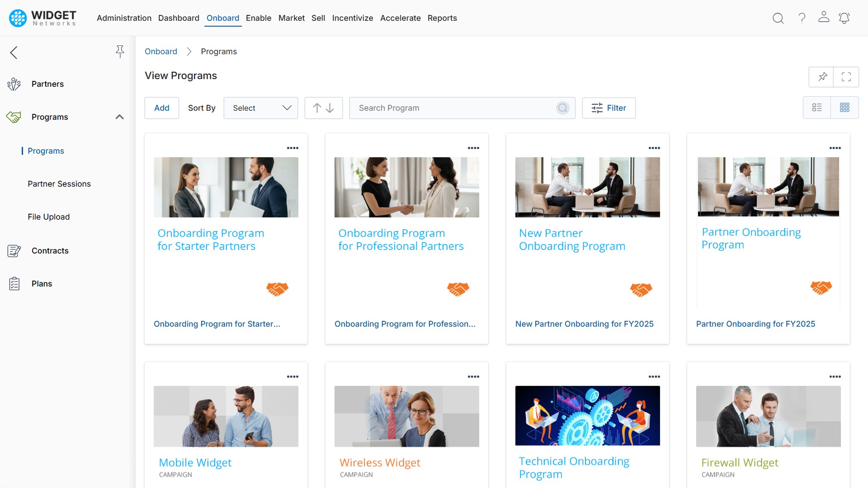Open the global search magnifier
This screenshot has height=488, width=868.
click(778, 18)
